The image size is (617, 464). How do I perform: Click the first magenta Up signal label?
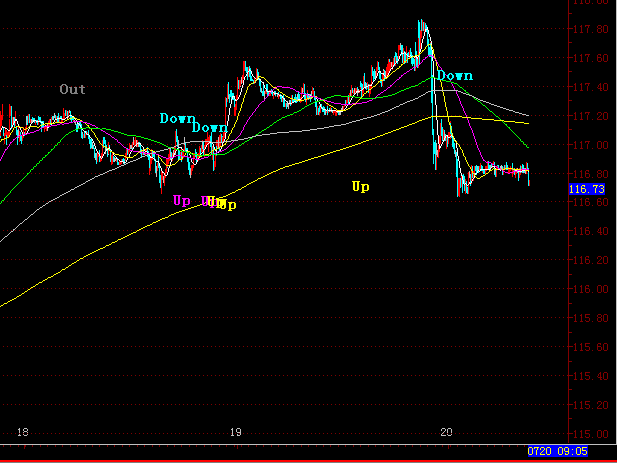click(x=182, y=201)
